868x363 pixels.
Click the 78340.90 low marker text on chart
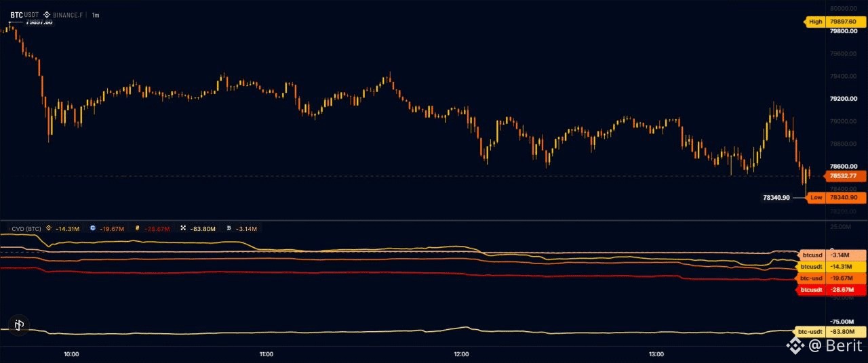[x=776, y=198]
